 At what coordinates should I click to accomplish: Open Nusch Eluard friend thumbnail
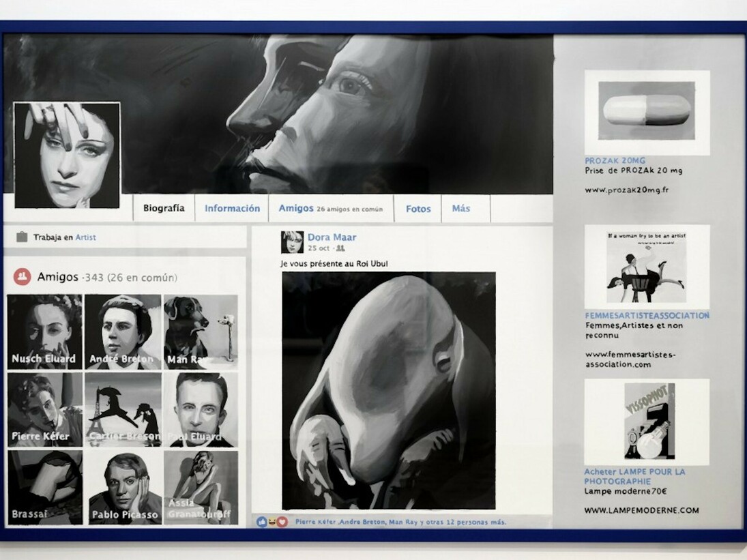pos(44,332)
